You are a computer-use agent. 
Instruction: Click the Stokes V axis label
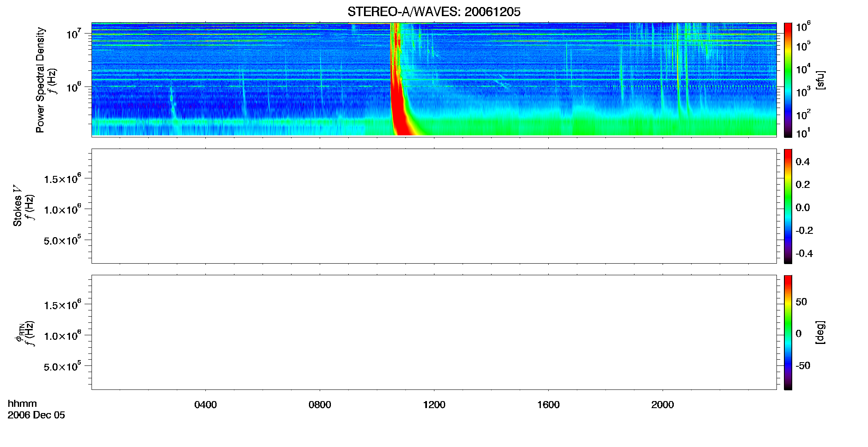tap(17, 206)
